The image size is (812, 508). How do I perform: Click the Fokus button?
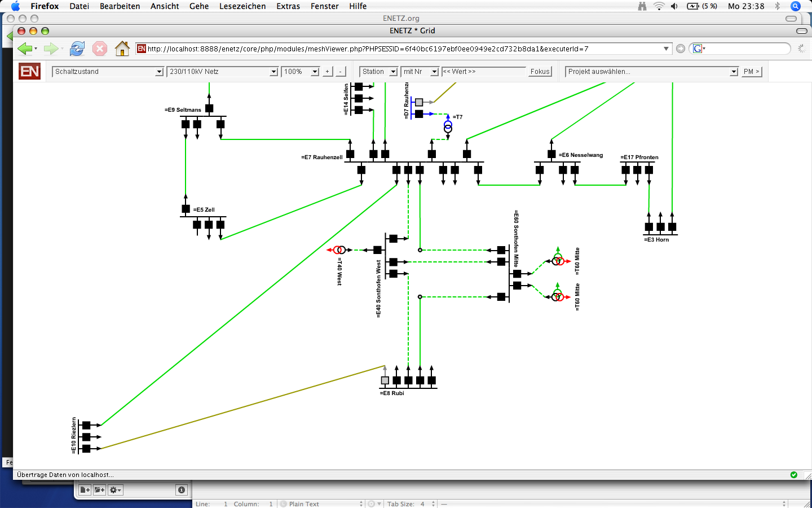click(540, 72)
